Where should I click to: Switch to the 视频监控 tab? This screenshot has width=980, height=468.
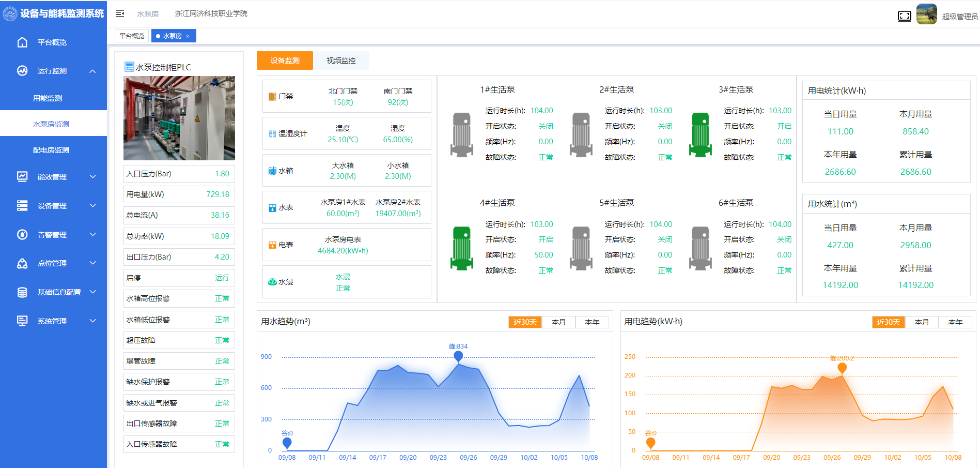340,61
